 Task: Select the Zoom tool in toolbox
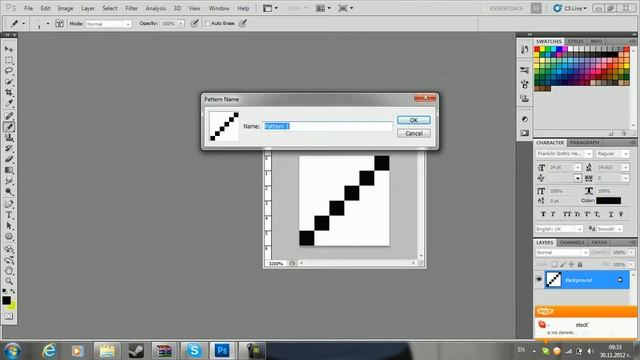click(9, 281)
